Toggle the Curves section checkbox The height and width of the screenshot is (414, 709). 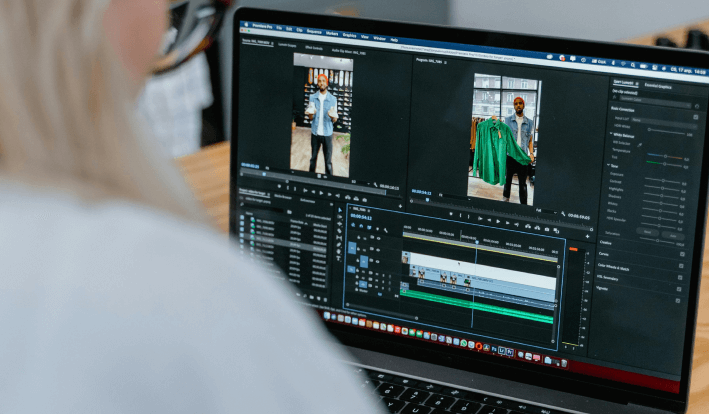point(681,266)
